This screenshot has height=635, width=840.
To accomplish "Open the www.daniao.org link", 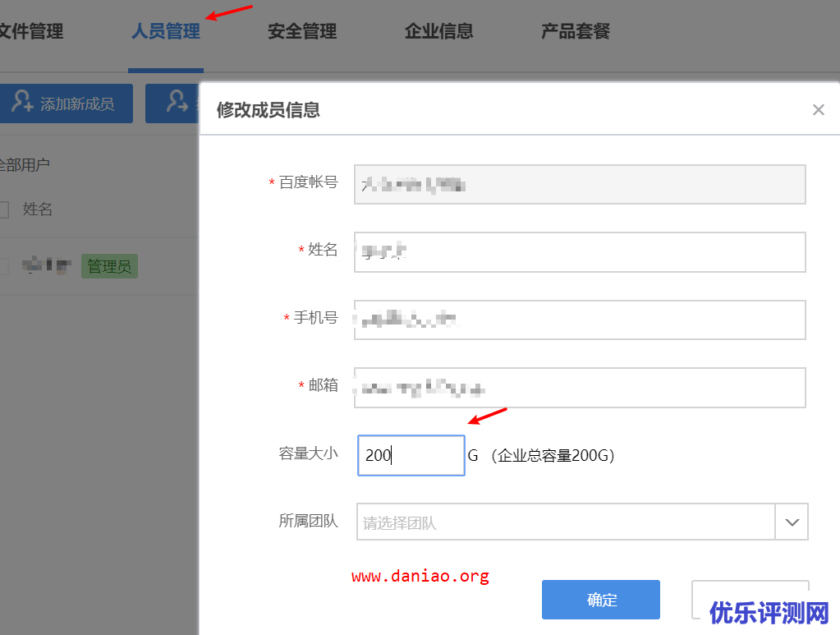I will click(x=420, y=575).
